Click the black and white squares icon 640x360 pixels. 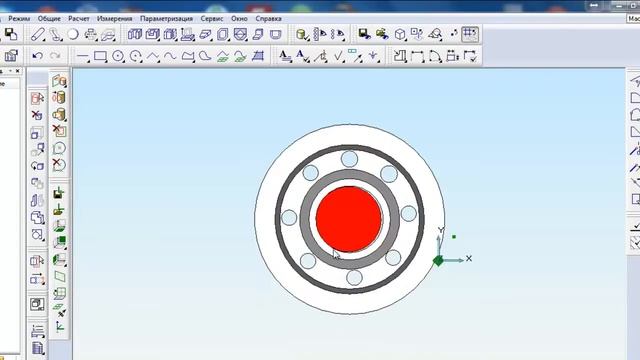pos(11,35)
